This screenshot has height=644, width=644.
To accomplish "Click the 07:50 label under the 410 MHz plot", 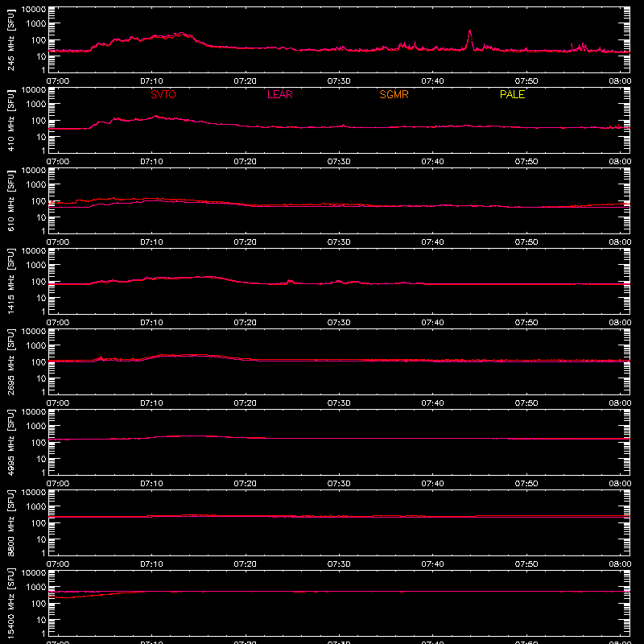I will 526,162.
